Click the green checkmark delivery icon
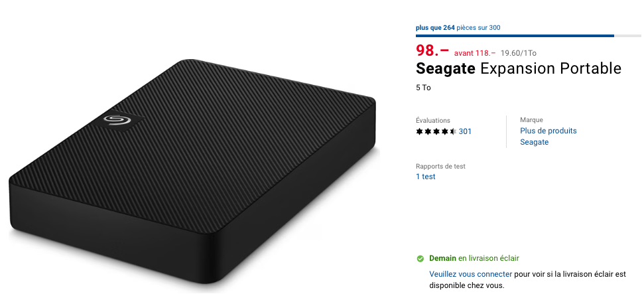Viewport: 644px width, 294px height. (x=420, y=259)
